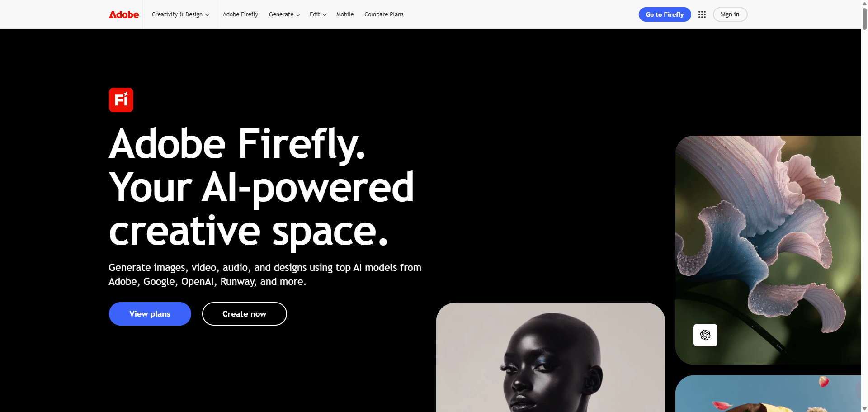
Task: Click the Create now button
Action: (x=245, y=314)
